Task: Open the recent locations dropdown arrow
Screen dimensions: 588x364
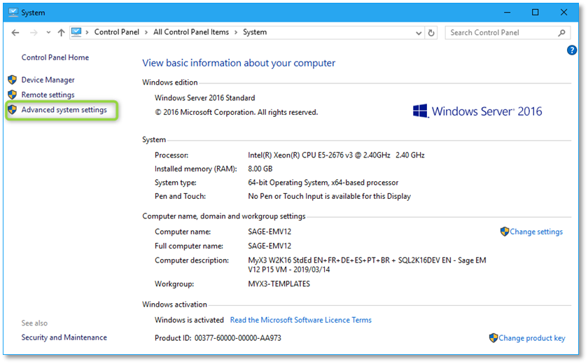Action: pos(48,33)
